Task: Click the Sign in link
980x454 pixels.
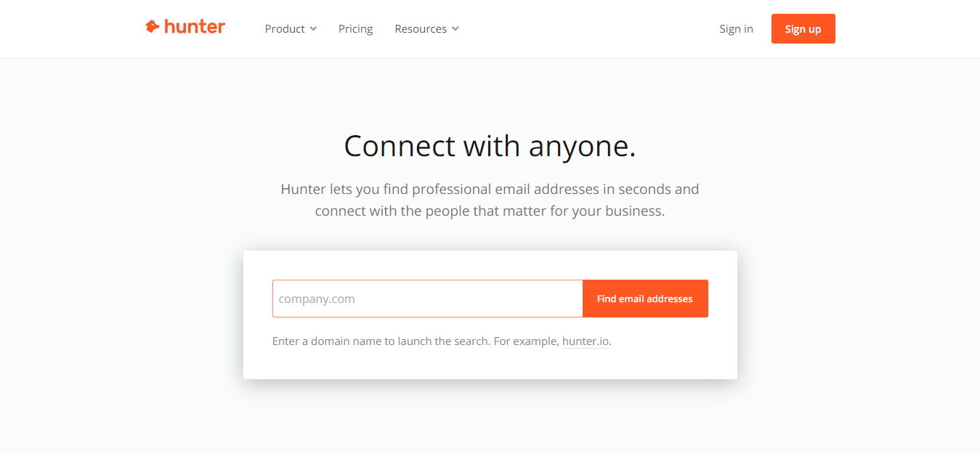Action: click(x=736, y=29)
